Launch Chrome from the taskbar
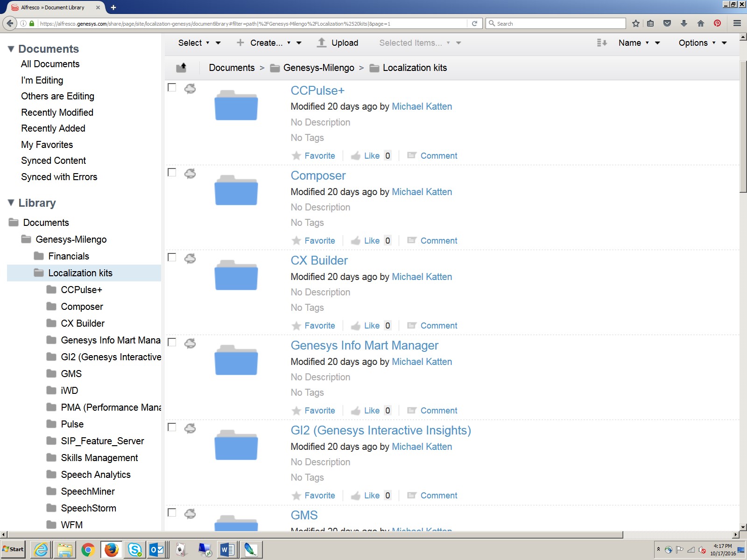 tap(88, 550)
